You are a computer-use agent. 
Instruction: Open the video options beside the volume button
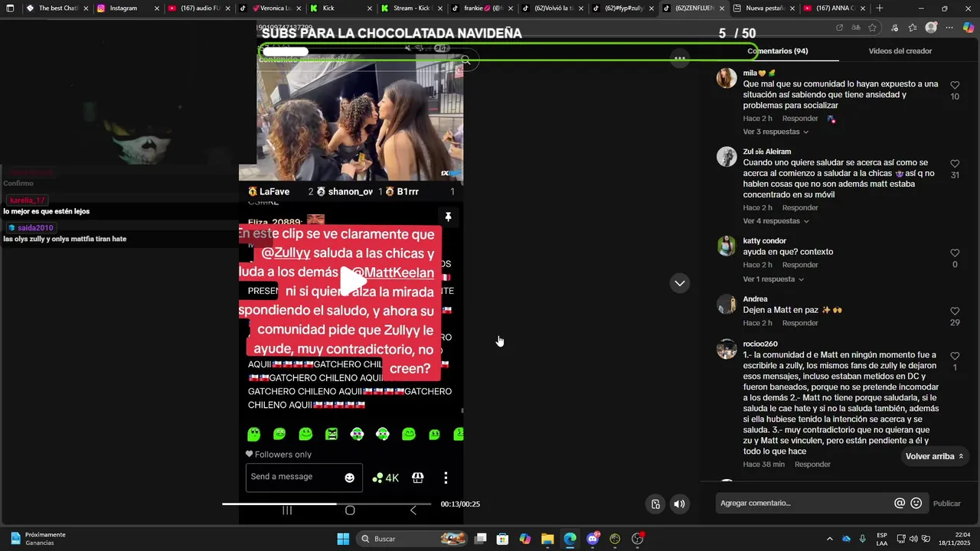[656, 504]
